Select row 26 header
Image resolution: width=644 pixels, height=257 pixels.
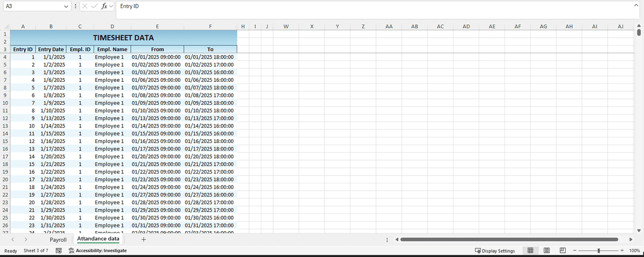click(5, 225)
